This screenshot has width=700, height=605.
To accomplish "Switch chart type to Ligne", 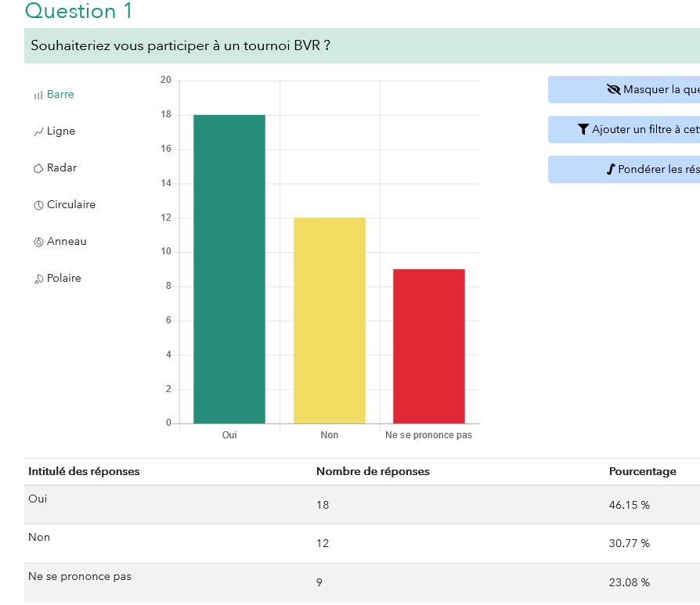I will pyautogui.click(x=61, y=131).
